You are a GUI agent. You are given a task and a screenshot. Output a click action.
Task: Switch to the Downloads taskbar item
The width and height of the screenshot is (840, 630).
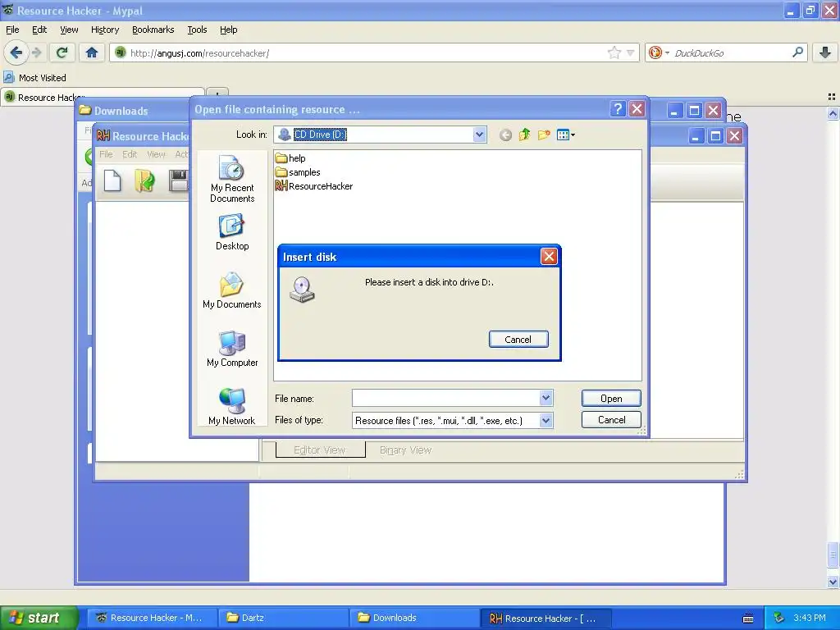tap(414, 618)
